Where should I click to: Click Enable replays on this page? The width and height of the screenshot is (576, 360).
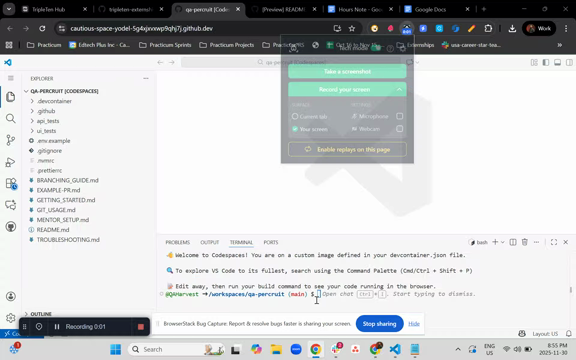[348, 150]
